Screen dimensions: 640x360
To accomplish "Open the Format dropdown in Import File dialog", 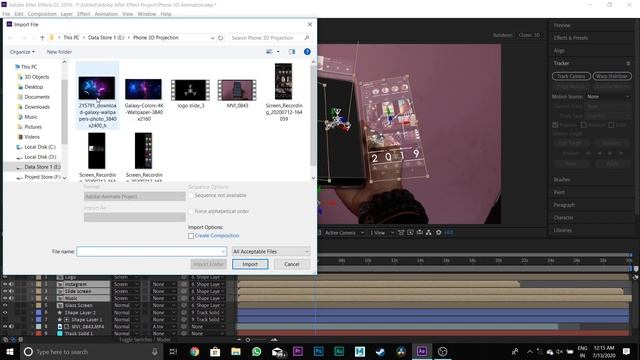I will click(x=135, y=196).
